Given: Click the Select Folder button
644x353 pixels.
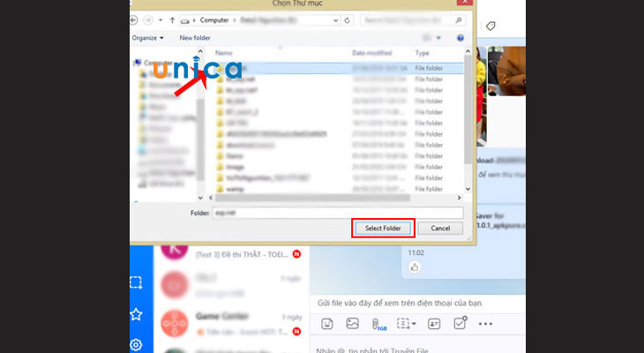Looking at the screenshot, I should (383, 228).
